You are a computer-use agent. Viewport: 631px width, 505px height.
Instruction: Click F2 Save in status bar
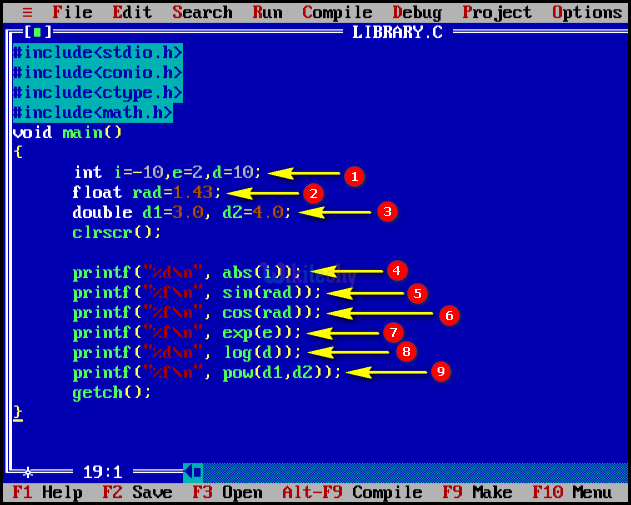tap(136, 492)
